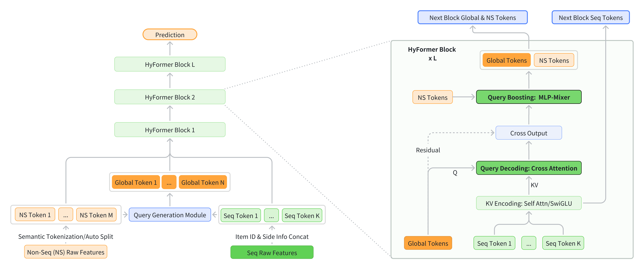Viewport: 644px width, 270px height.
Task: Click the Cross Output node
Action: 528,133
